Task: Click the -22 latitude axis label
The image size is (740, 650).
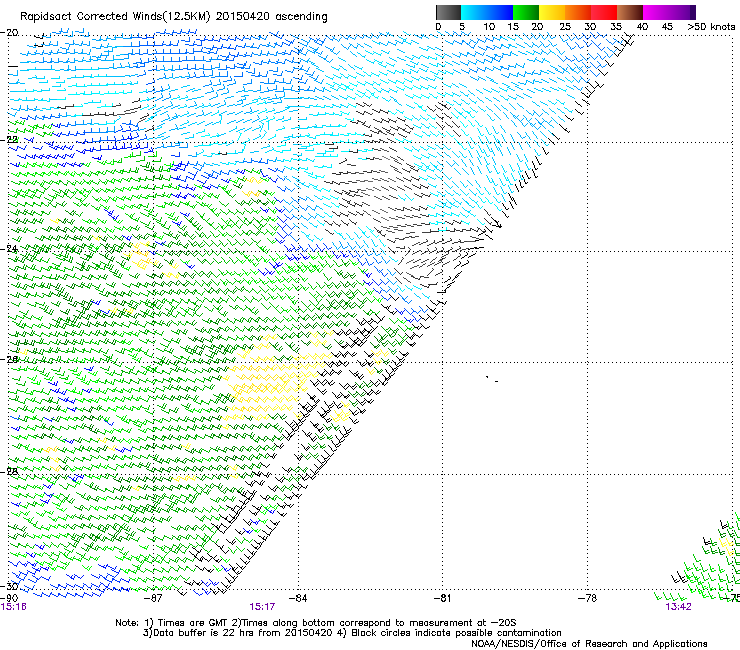Action: [9, 140]
